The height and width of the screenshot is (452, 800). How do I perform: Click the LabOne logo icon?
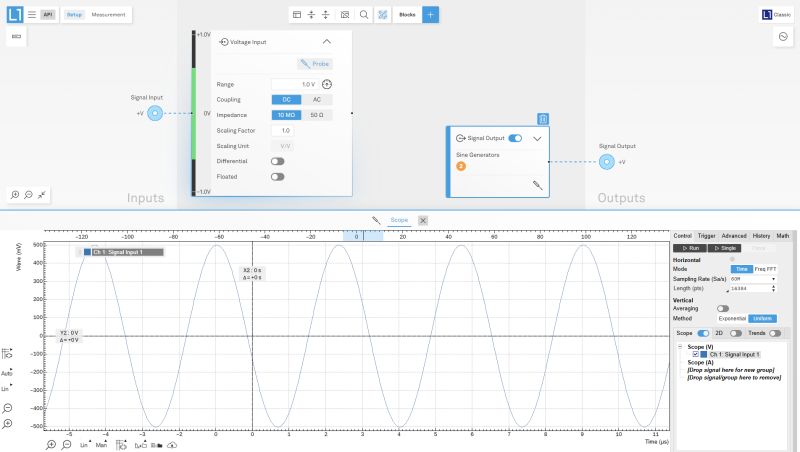[15, 14]
